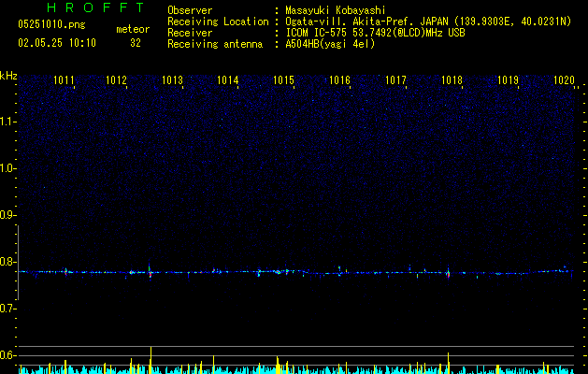This screenshot has height=374, width=588.
Task: Click the strong meteor echo after 1012
Action: point(150,272)
